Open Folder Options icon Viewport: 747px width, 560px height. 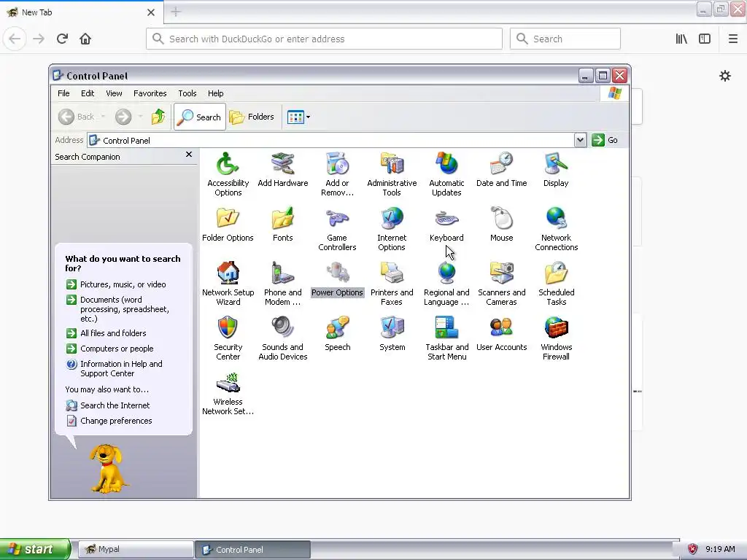pyautogui.click(x=228, y=225)
